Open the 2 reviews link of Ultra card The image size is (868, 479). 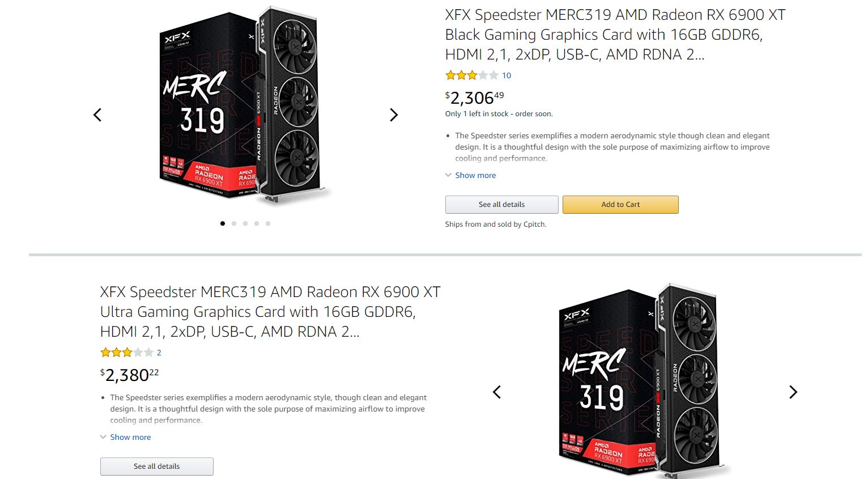click(159, 353)
